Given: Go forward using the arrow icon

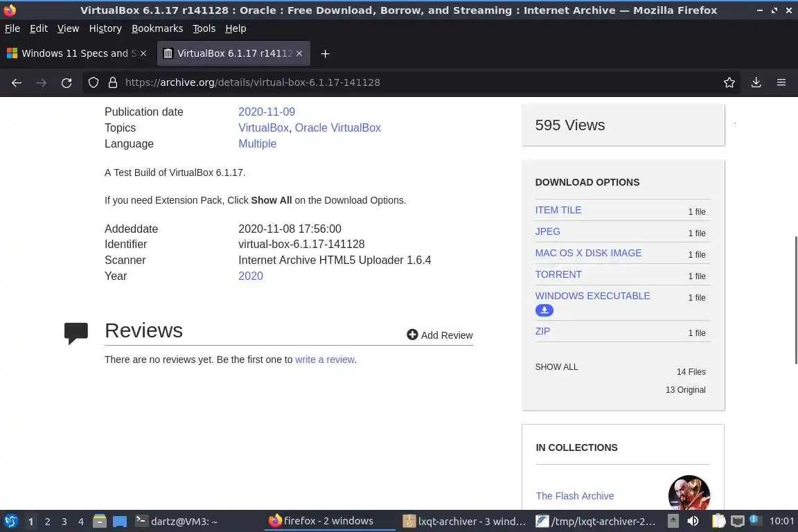Looking at the screenshot, I should click(x=42, y=82).
